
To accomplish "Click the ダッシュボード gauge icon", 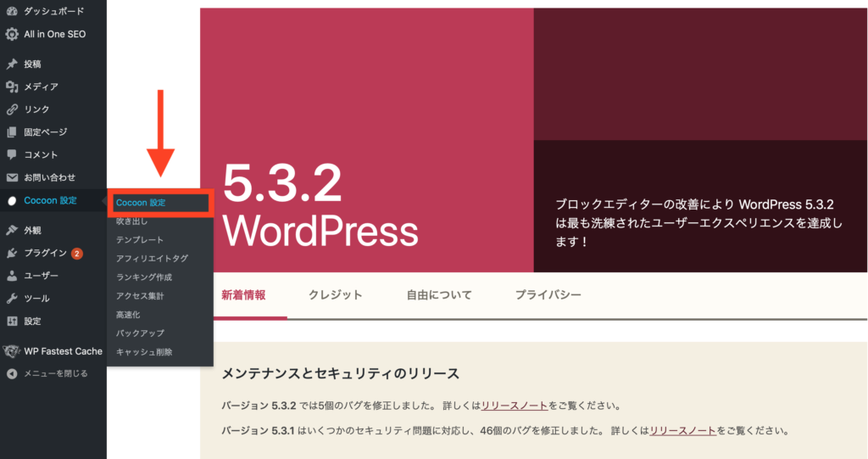I will (x=12, y=11).
